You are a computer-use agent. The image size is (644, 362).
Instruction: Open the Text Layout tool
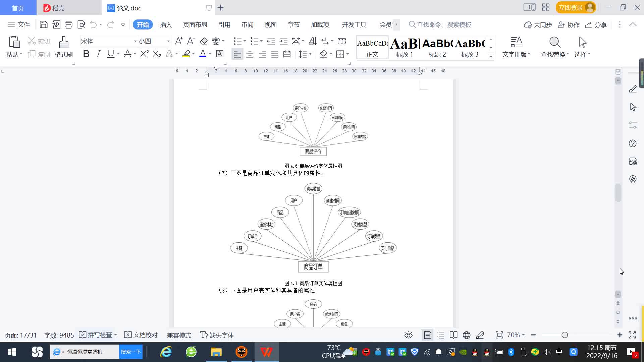click(x=516, y=47)
